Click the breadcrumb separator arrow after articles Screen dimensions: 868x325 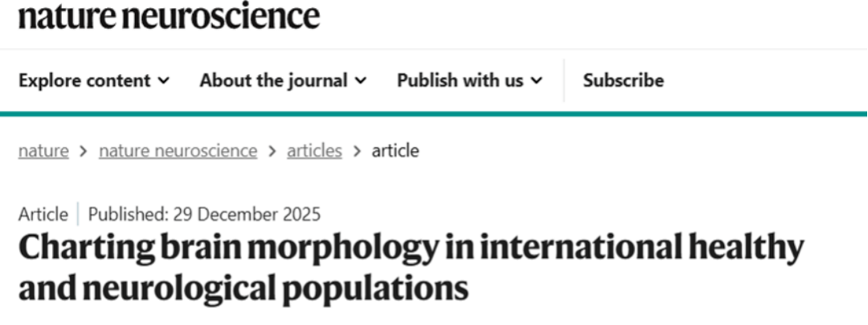357,150
